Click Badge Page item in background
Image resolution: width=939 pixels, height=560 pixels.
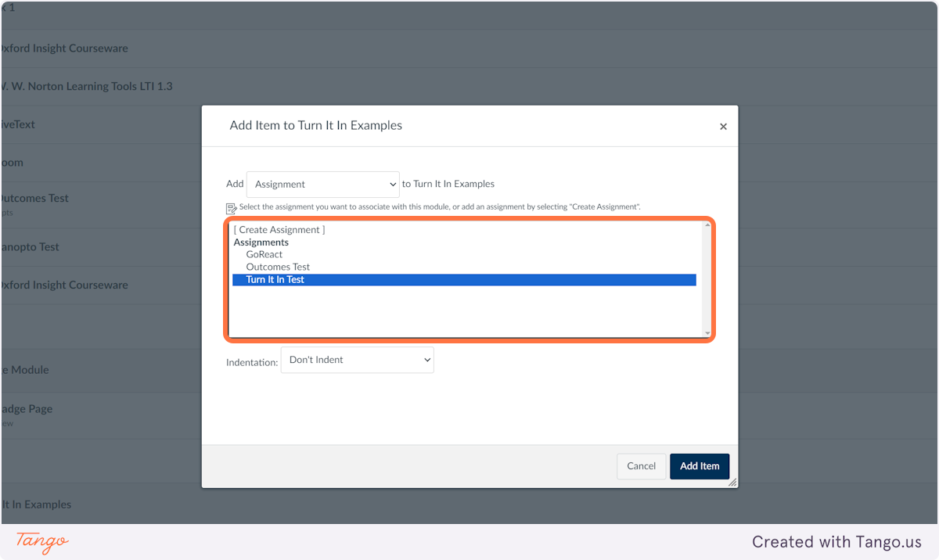pyautogui.click(x=27, y=409)
